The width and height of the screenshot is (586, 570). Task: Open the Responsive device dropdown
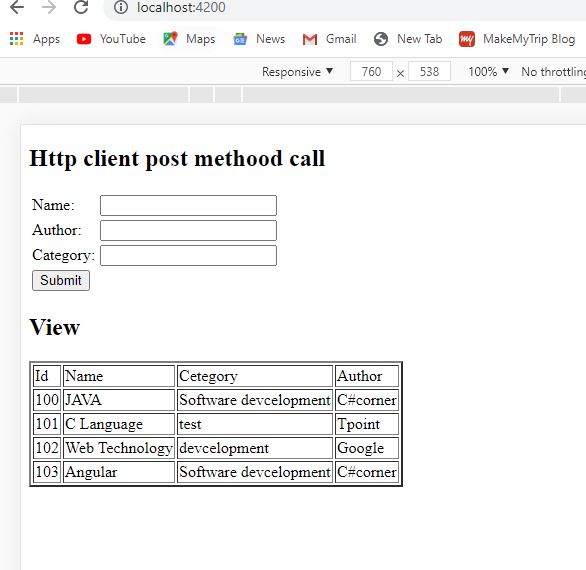[x=297, y=71]
